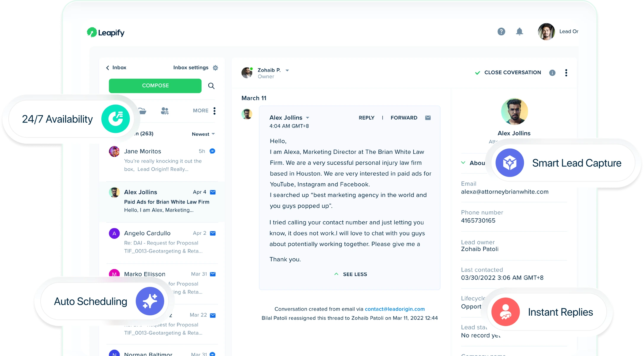Click the info icon near Close Conversation
This screenshot has height=356, width=644.
point(552,73)
